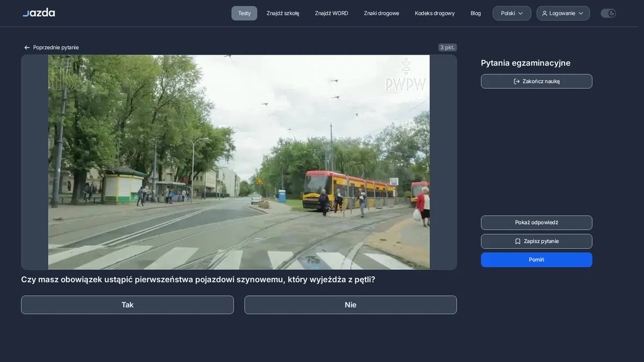The height and width of the screenshot is (362, 644).
Task: Answer Nie to the question
Action: click(350, 305)
